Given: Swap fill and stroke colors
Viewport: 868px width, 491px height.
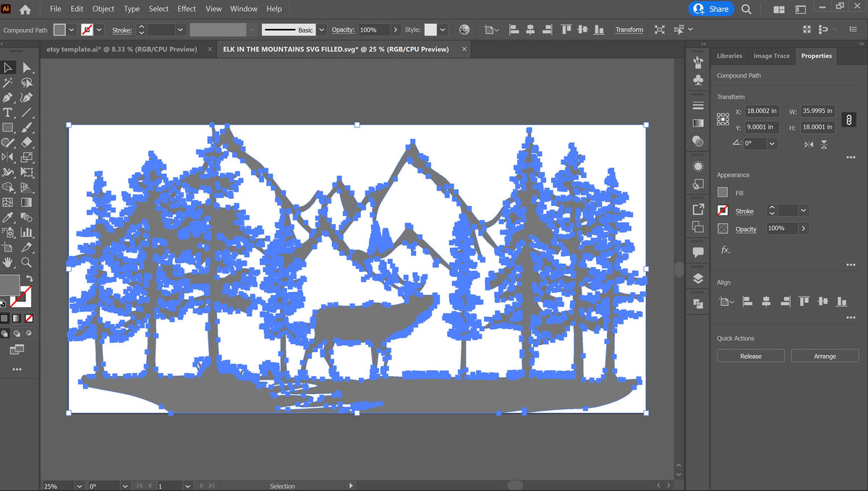Looking at the screenshot, I should click(x=29, y=278).
